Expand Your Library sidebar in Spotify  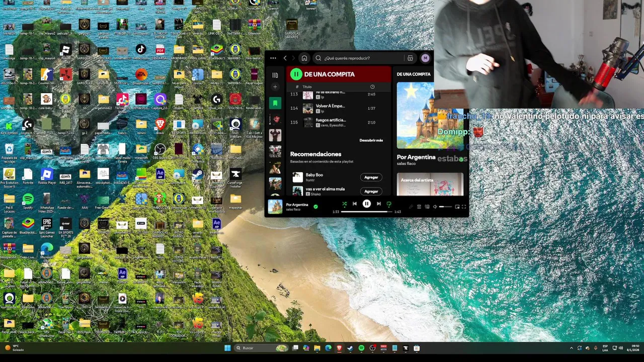pos(275,75)
